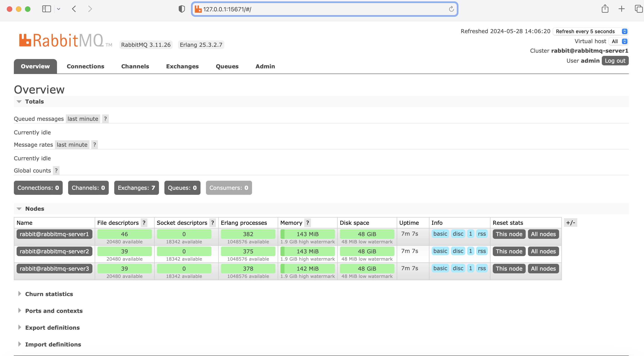Expand the Churn statistics section
Screen dimensions: 644x356
49,294
